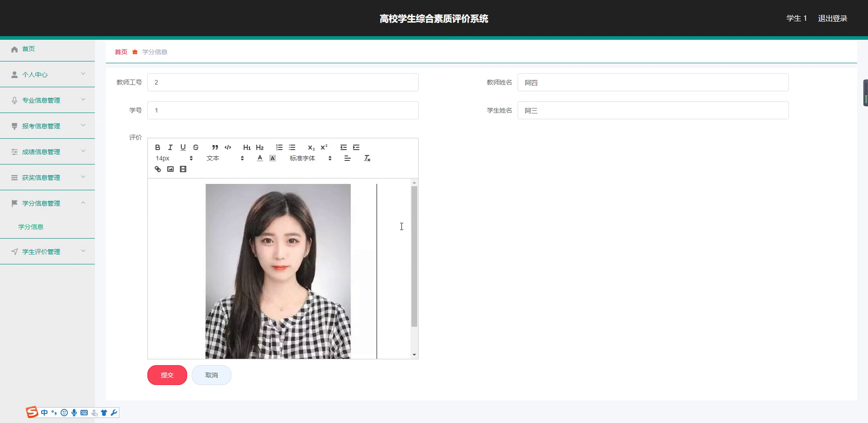
Task: Click 退出登录 to log out
Action: 832,19
